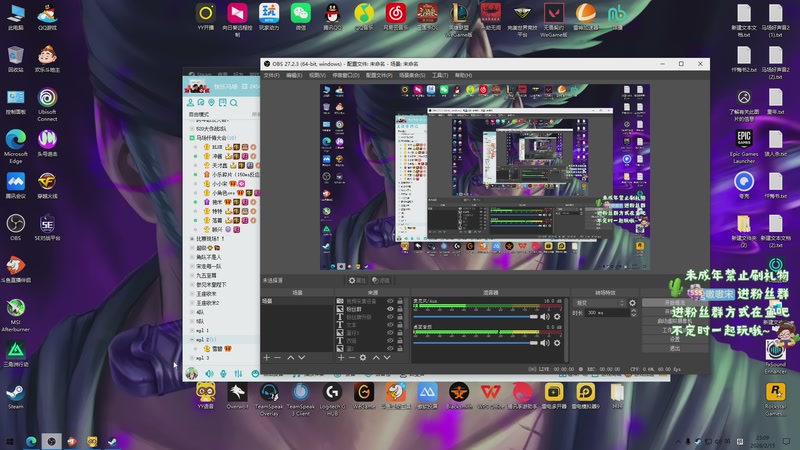Open the 文件(F) menu in OBS
The image size is (800, 450).
pos(271,75)
